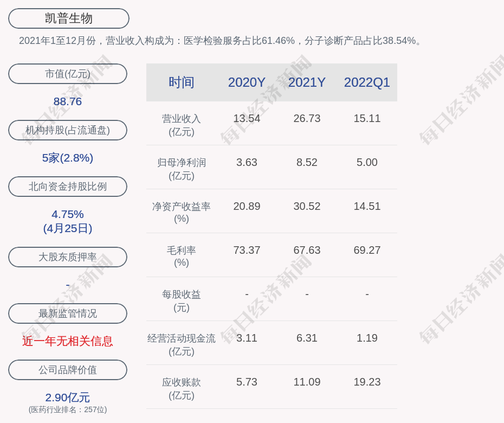Click cash flow value 6.31
This screenshot has height=423, width=504.
pos(307,338)
